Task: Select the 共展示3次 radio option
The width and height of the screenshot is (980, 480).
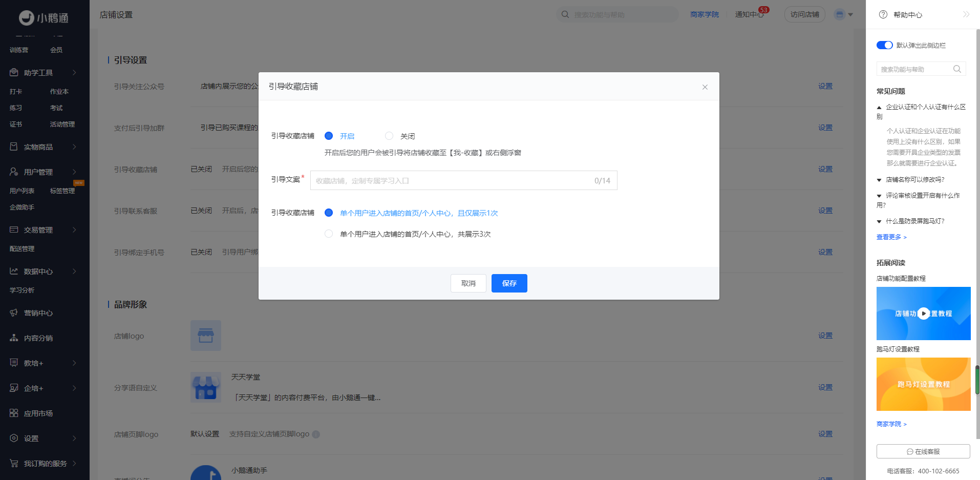Action: [x=329, y=234]
